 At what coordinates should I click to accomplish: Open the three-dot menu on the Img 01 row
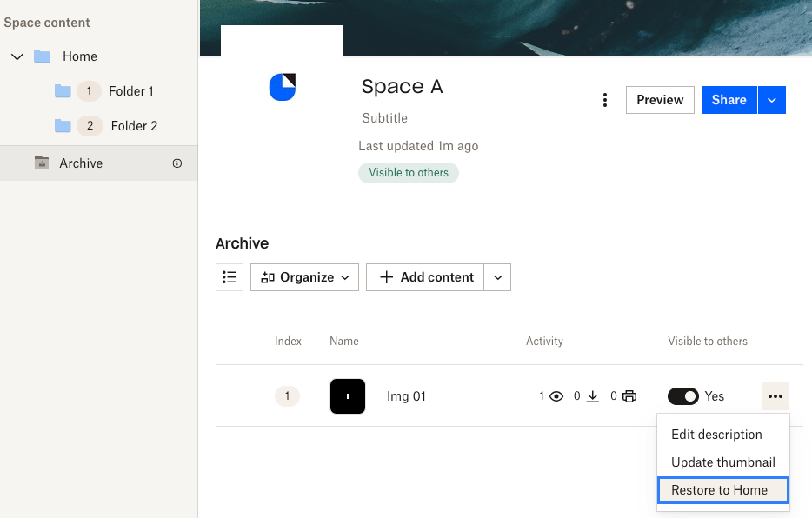(775, 395)
